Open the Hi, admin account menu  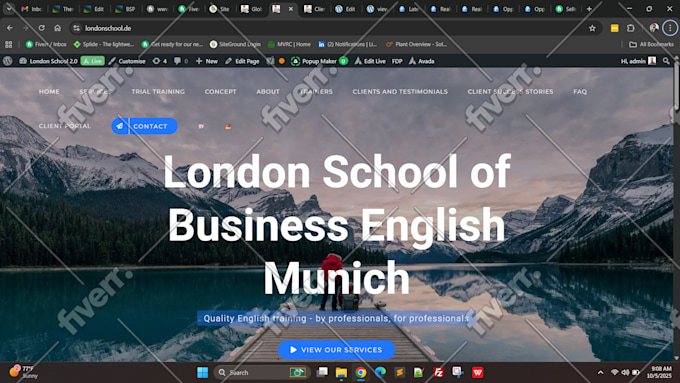point(638,61)
